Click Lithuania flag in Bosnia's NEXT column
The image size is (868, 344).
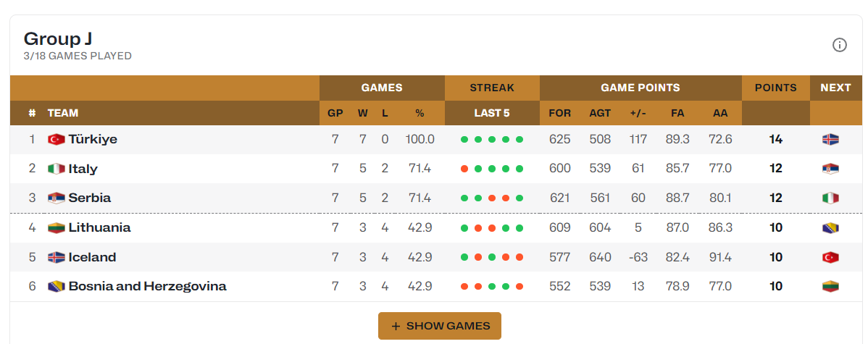coord(830,287)
